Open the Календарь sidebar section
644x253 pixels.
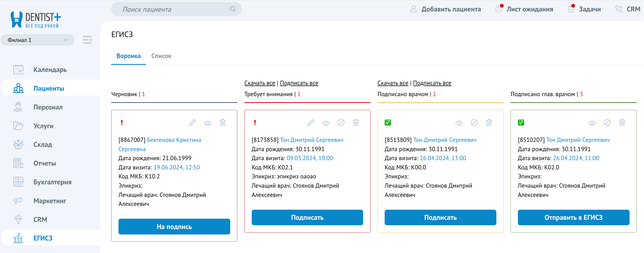pyautogui.click(x=50, y=70)
